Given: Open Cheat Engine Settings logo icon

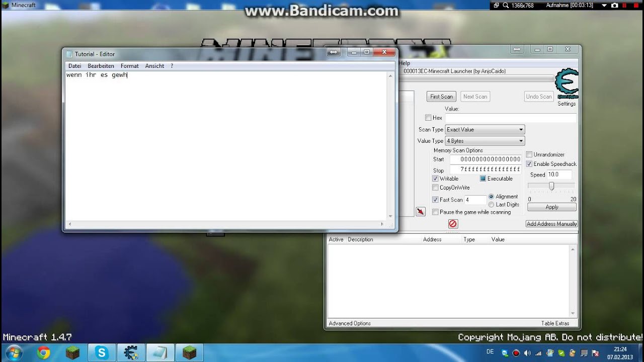Looking at the screenshot, I should [567, 84].
